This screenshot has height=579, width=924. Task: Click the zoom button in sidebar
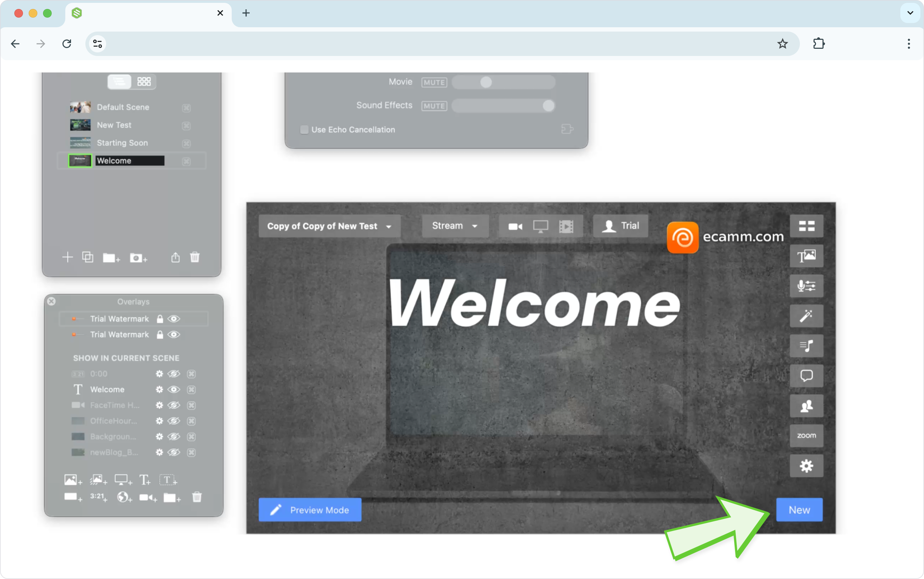click(806, 436)
